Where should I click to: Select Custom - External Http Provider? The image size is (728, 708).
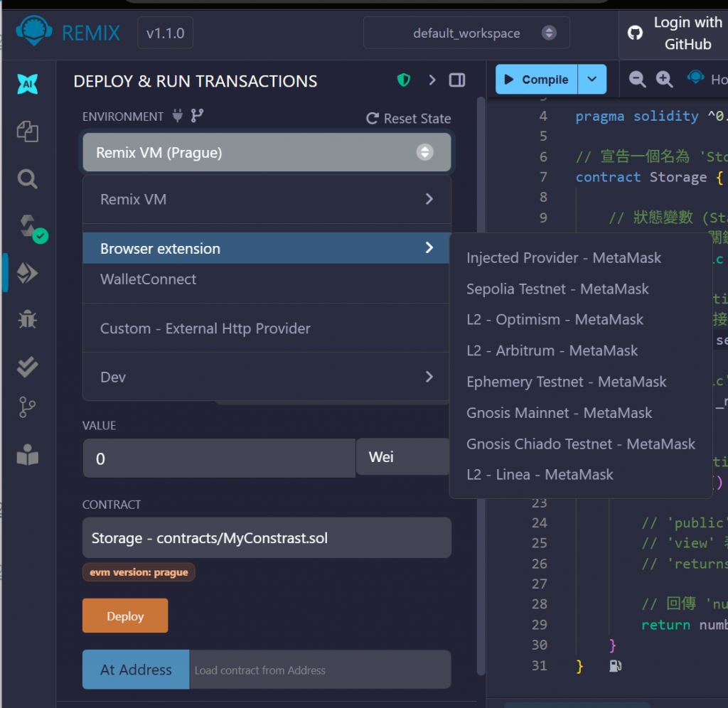267,328
